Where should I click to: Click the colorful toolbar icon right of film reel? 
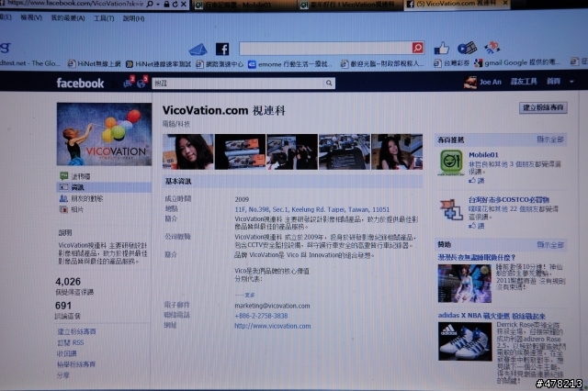(492, 48)
